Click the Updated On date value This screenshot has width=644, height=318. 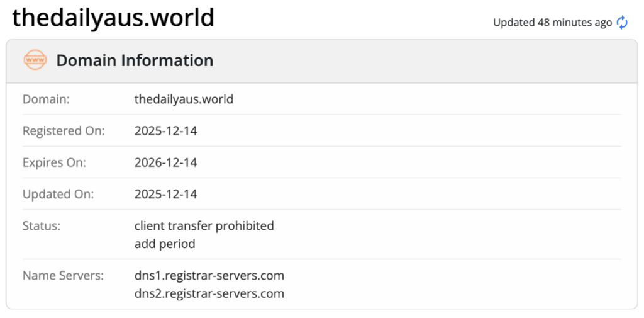click(165, 194)
